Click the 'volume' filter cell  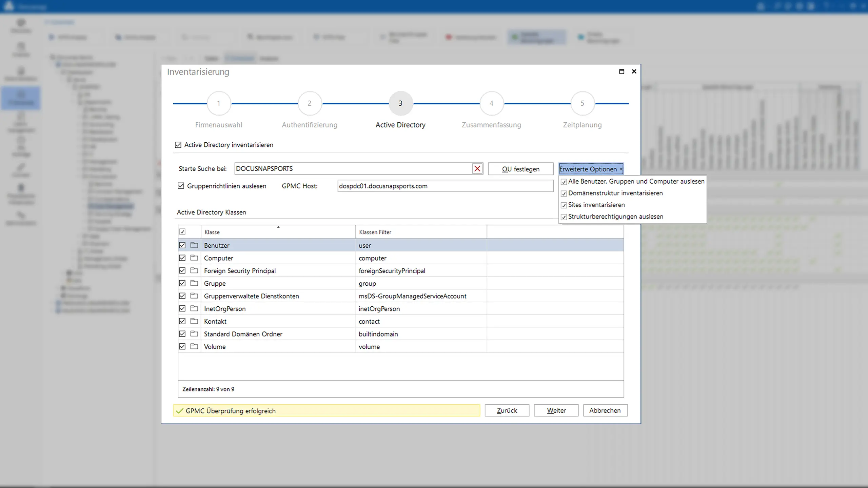click(x=421, y=346)
